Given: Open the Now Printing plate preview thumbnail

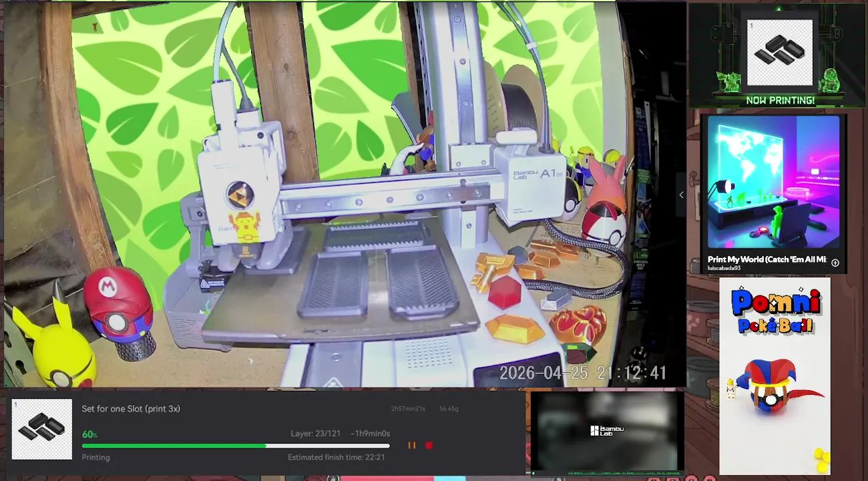Looking at the screenshot, I should pyautogui.click(x=780, y=53).
